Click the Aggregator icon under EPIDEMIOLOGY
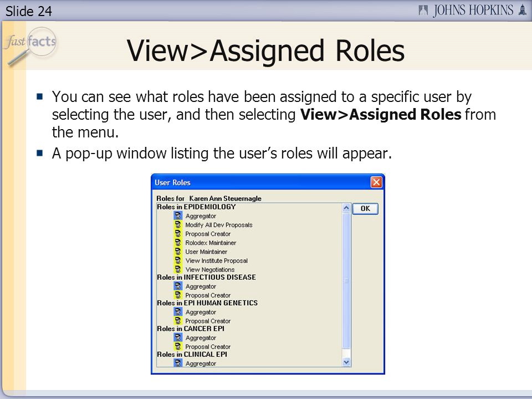This screenshot has height=399, width=532. [x=178, y=216]
